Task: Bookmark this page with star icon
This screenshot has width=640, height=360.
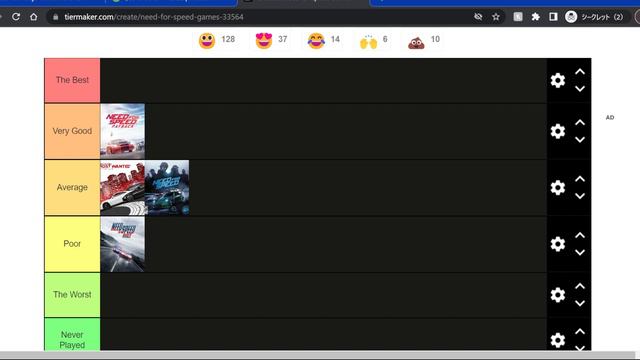Action: (x=496, y=17)
